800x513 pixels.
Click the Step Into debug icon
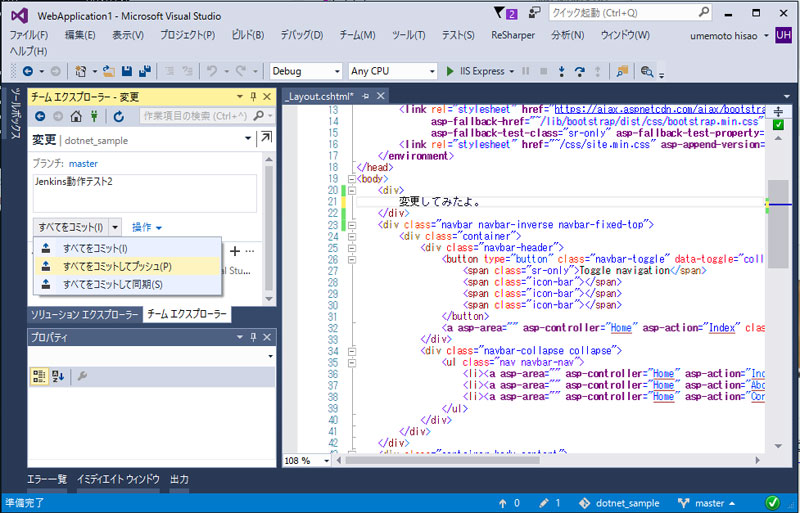coord(562,71)
